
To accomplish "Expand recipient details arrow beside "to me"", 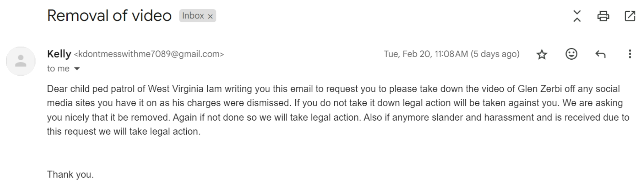I will 77,69.
